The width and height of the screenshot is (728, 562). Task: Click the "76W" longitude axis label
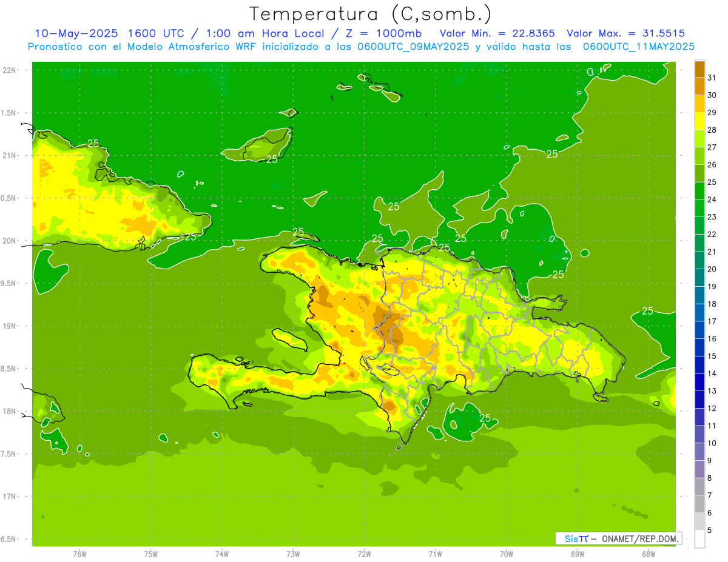[x=79, y=554]
